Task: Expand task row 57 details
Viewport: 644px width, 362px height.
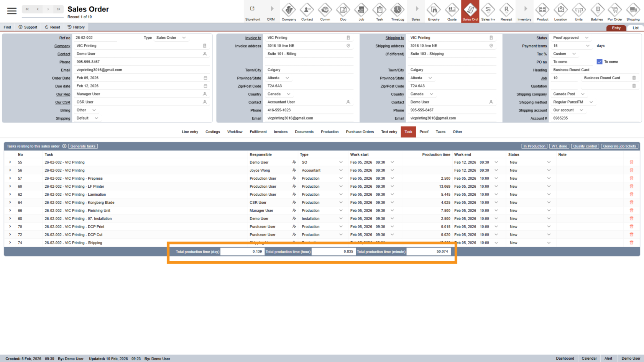Action: [x=10, y=179]
